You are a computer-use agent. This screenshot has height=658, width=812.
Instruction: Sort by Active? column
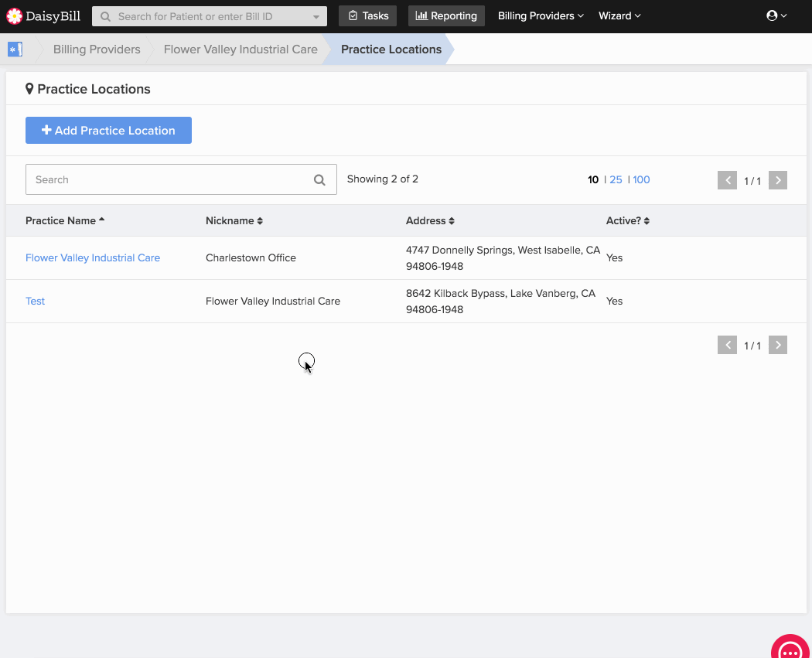[628, 220]
